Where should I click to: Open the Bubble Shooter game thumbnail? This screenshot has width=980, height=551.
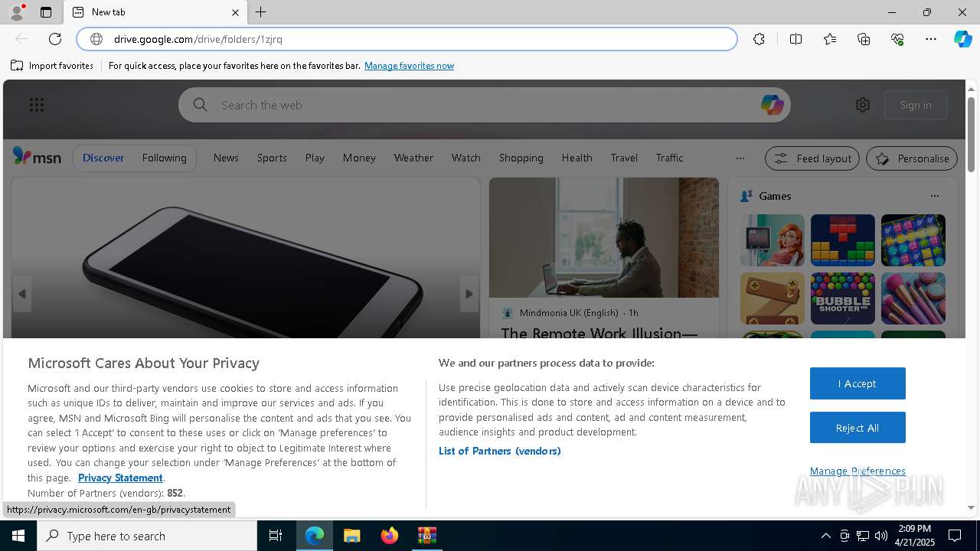tap(842, 298)
